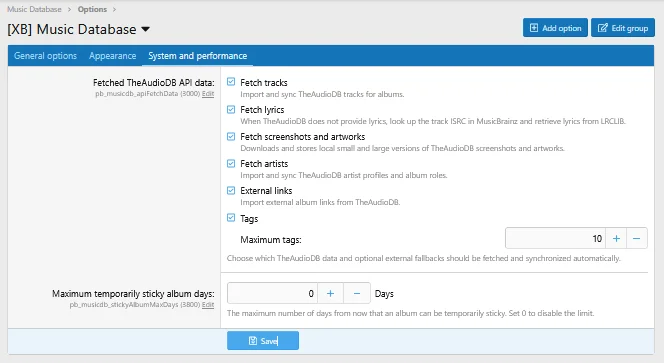Click Edit link under sticky album days option
Image resolution: width=664 pixels, height=363 pixels.
click(x=208, y=305)
